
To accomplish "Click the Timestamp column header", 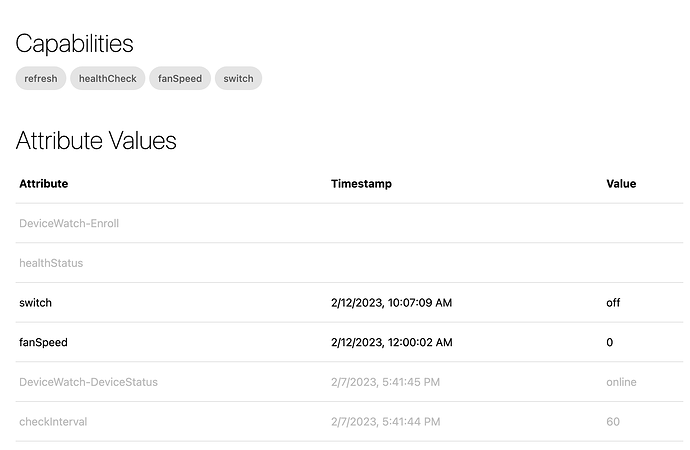I will (x=361, y=184).
